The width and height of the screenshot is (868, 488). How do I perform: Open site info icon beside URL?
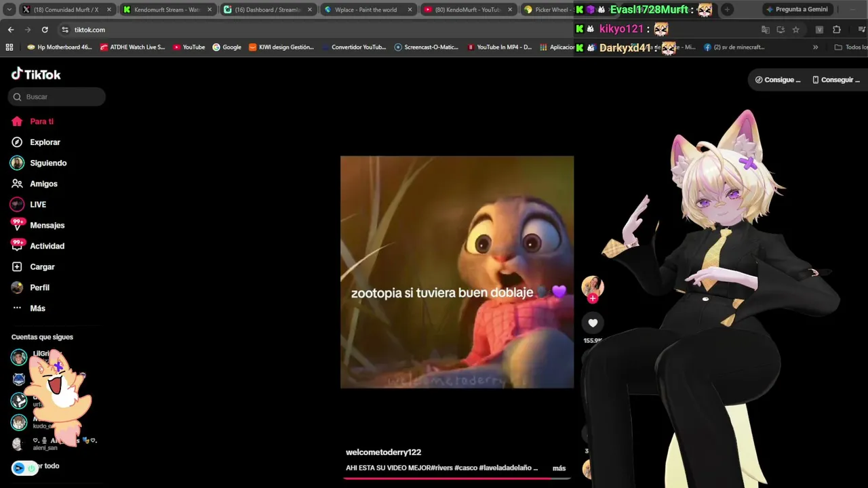(x=65, y=30)
